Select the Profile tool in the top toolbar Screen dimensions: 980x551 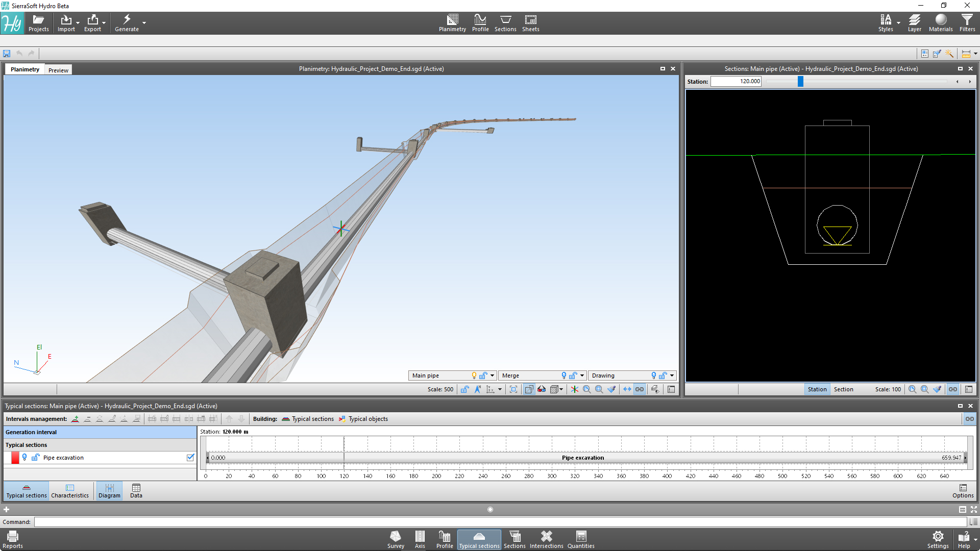tap(480, 22)
